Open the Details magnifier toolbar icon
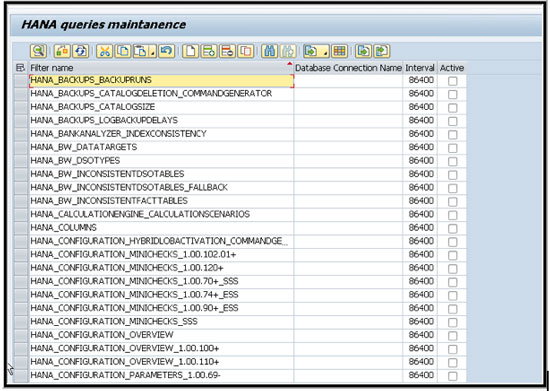 coord(38,51)
